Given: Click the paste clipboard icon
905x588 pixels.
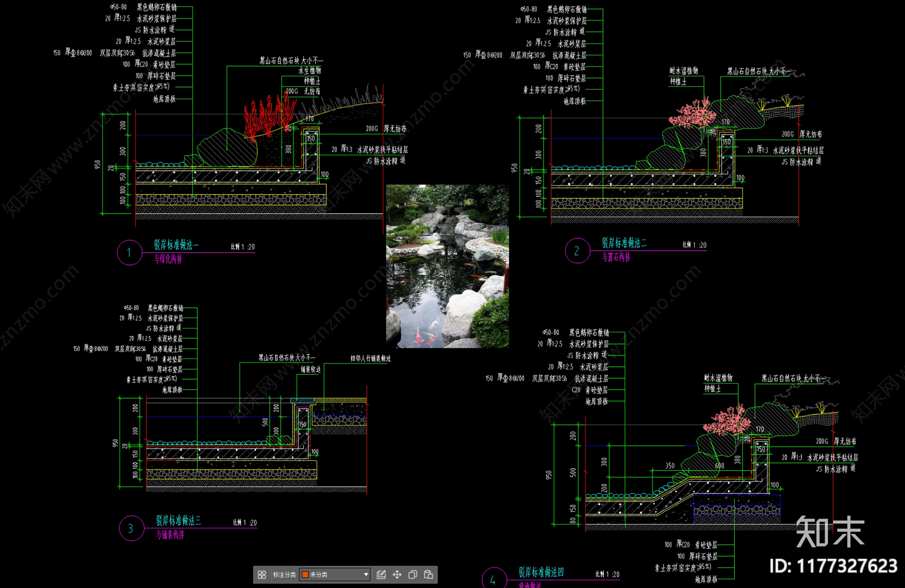Looking at the screenshot, I should click(x=429, y=574).
